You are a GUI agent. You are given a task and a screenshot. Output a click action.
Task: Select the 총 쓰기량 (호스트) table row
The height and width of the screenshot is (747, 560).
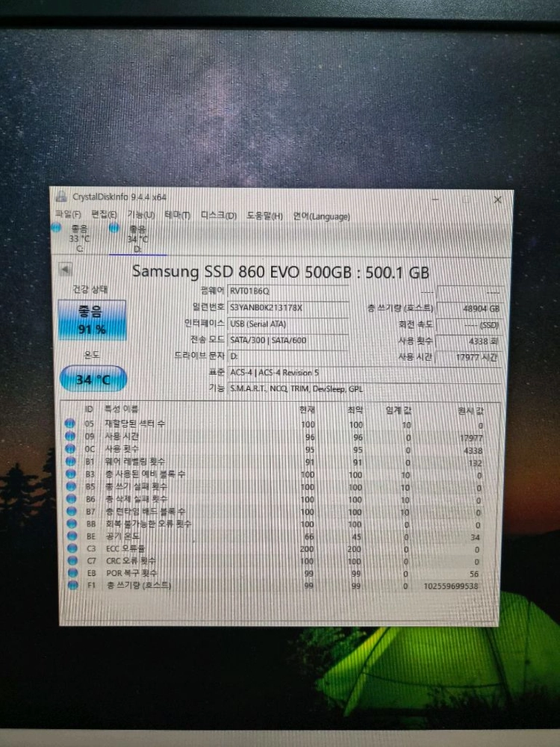click(x=276, y=586)
